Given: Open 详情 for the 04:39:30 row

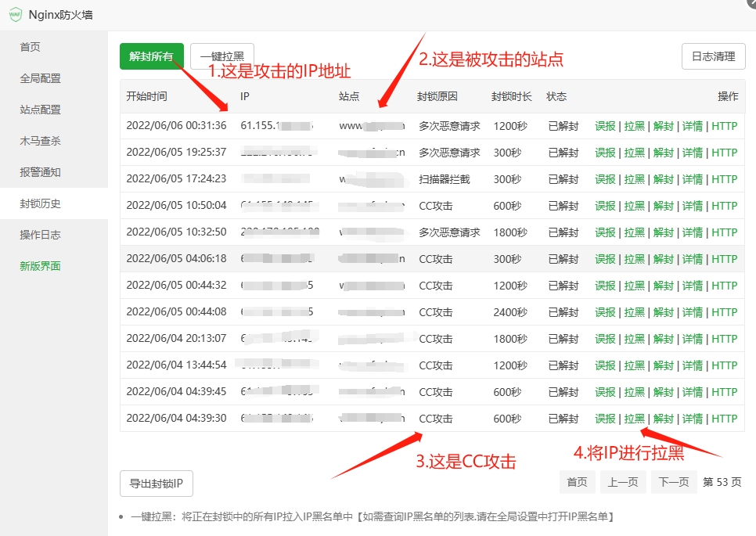Looking at the screenshot, I should coord(693,419).
